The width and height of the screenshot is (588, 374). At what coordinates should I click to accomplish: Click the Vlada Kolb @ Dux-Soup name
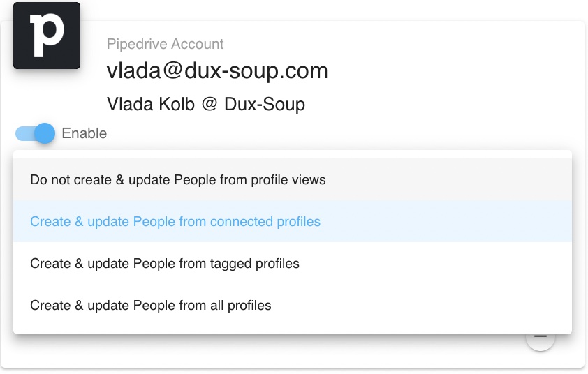(206, 104)
